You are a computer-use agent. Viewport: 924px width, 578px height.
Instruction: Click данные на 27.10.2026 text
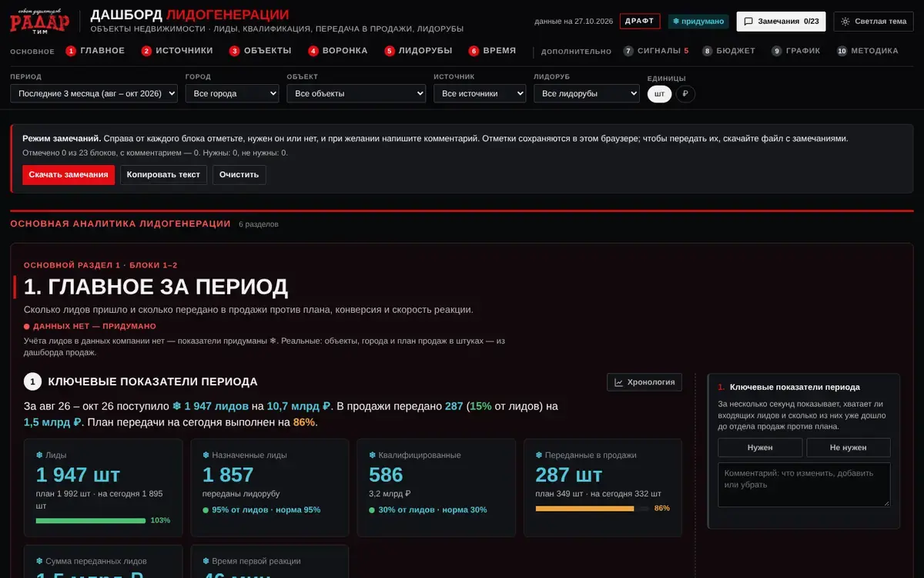click(573, 22)
